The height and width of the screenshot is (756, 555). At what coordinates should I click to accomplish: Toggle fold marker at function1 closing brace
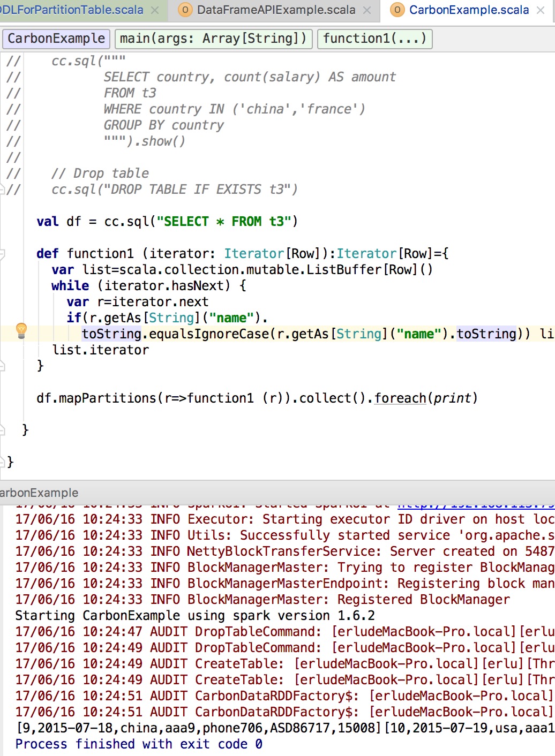2,366
